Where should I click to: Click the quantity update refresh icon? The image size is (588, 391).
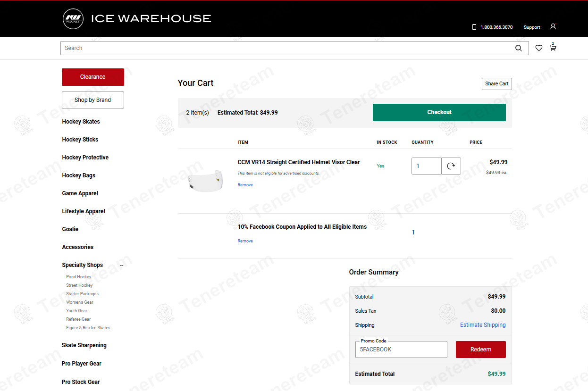[x=451, y=166]
